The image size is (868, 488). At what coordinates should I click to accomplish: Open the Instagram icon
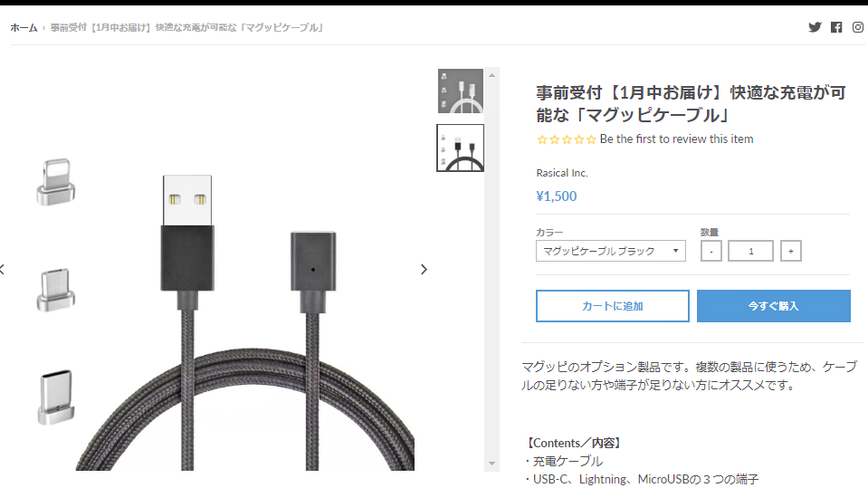[x=858, y=27]
